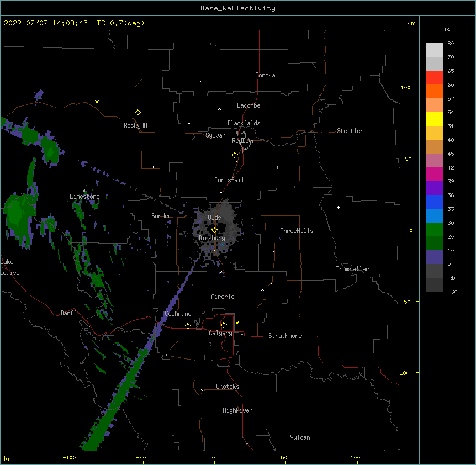Click the yellow radar site marker near Didsbury
Image resolution: width=476 pixels, height=465 pixels.
214,230
